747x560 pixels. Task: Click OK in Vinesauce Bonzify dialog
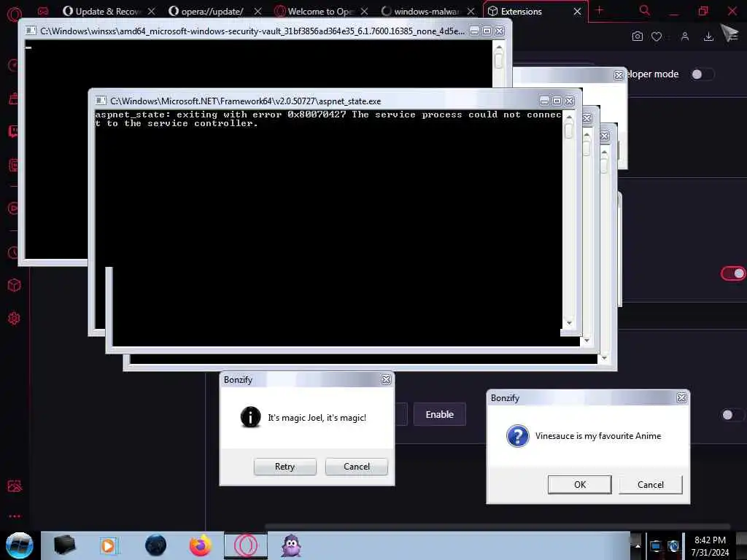click(580, 485)
